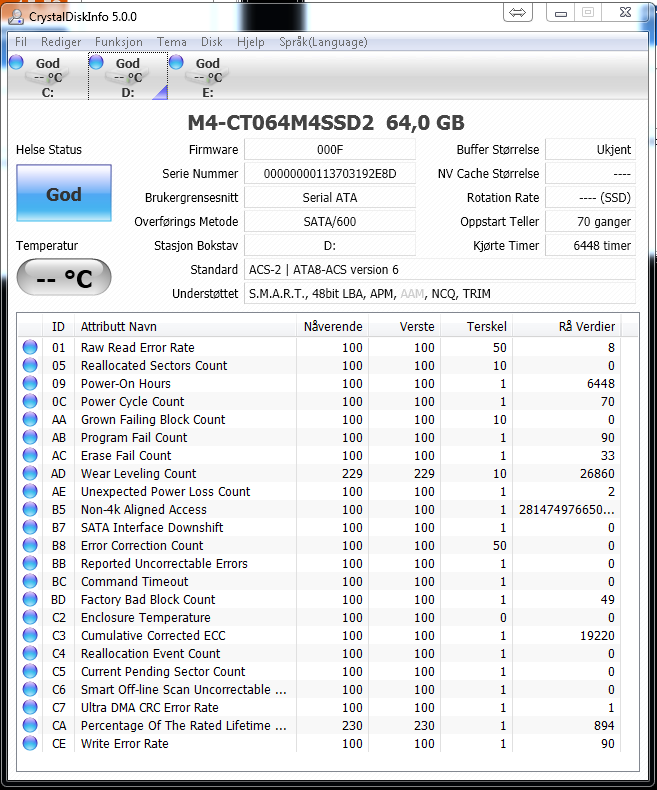Select the Write Error Rate attribute name

(124, 744)
